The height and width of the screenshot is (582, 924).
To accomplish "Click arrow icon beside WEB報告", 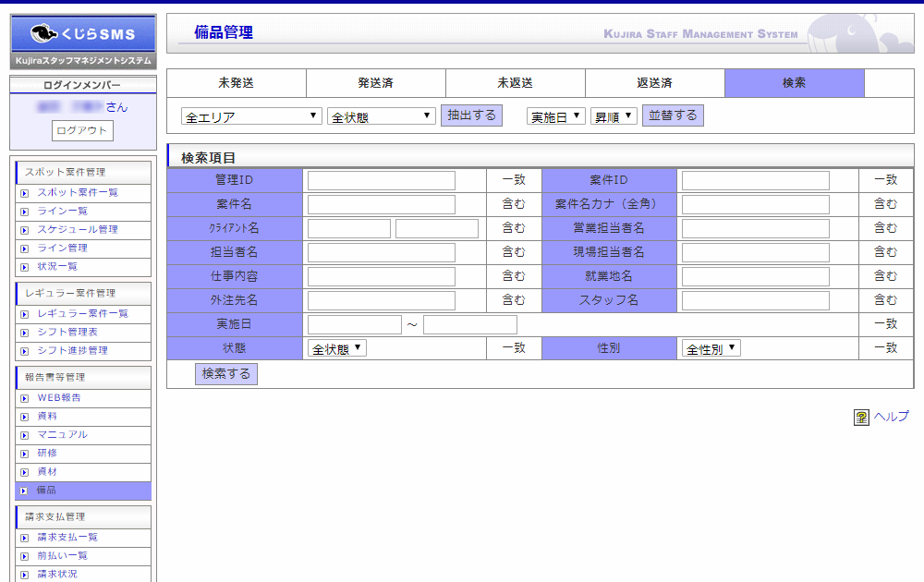I will (x=25, y=399).
